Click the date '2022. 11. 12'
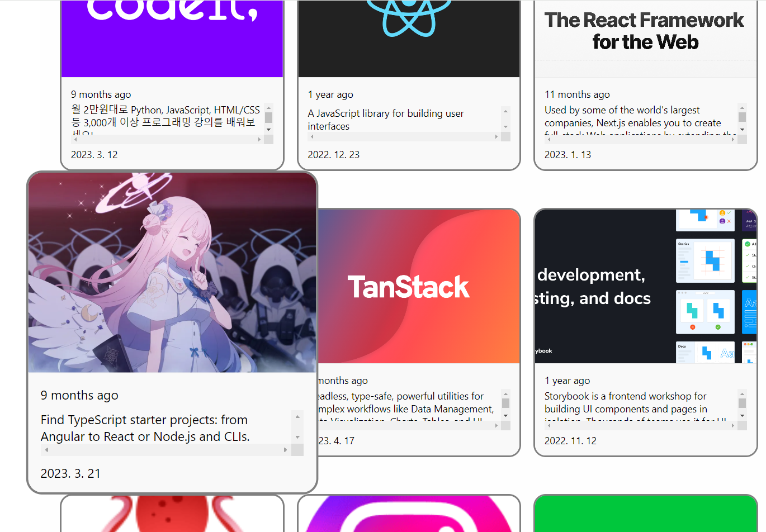The height and width of the screenshot is (532, 766). tap(571, 441)
